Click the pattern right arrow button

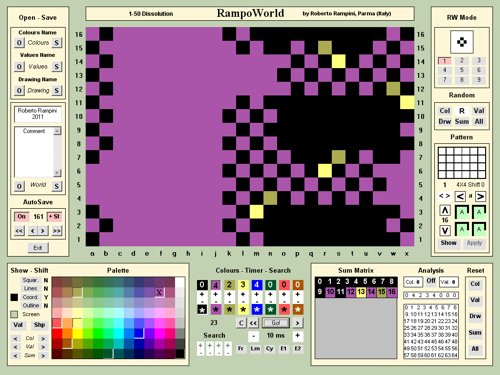[480, 196]
